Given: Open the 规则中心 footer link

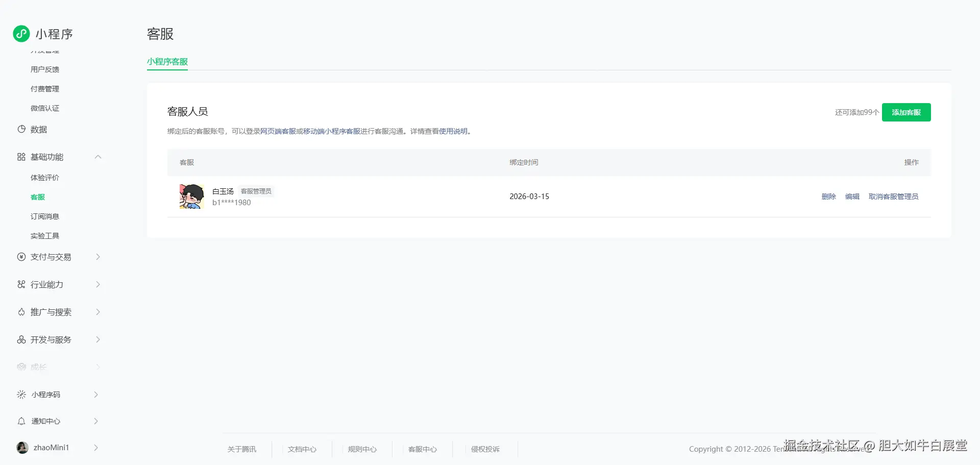Looking at the screenshot, I should (362, 449).
